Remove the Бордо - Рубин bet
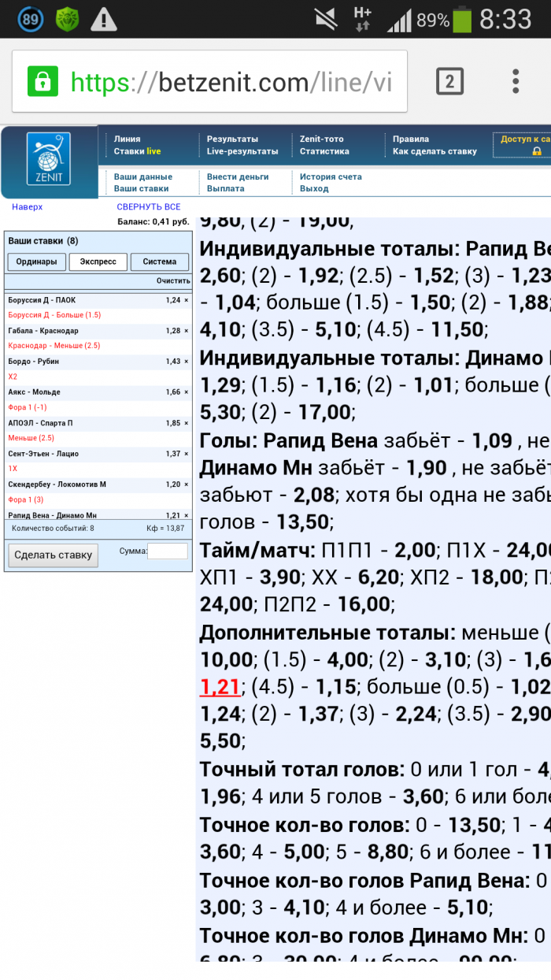Screen dimensions: 551x980 (x=187, y=362)
